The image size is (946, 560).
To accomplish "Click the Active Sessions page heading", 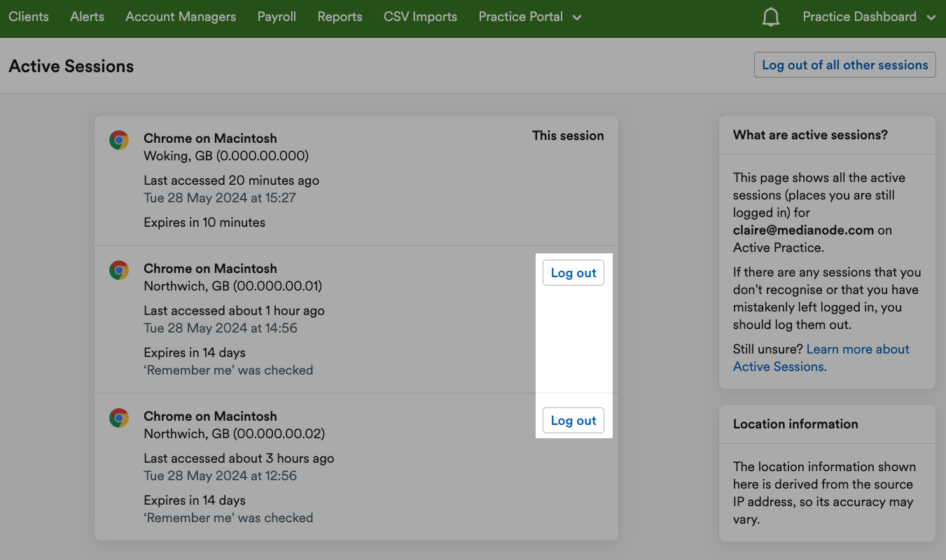I will pos(71,66).
